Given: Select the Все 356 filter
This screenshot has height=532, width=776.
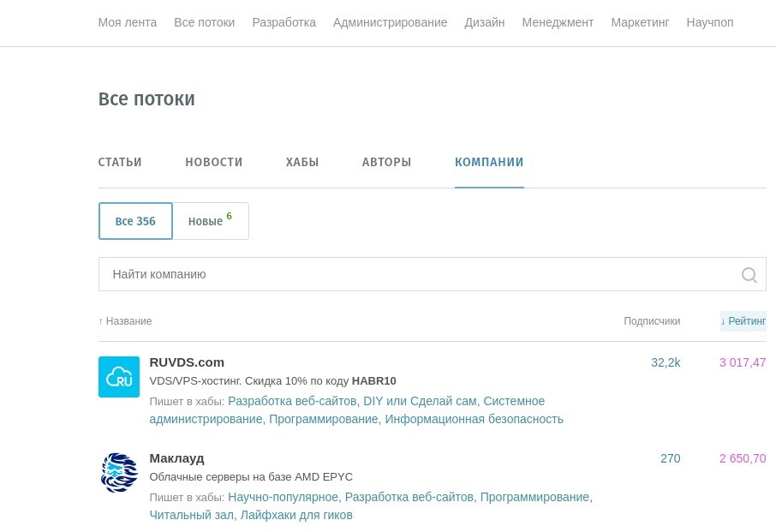Looking at the screenshot, I should 134,221.
